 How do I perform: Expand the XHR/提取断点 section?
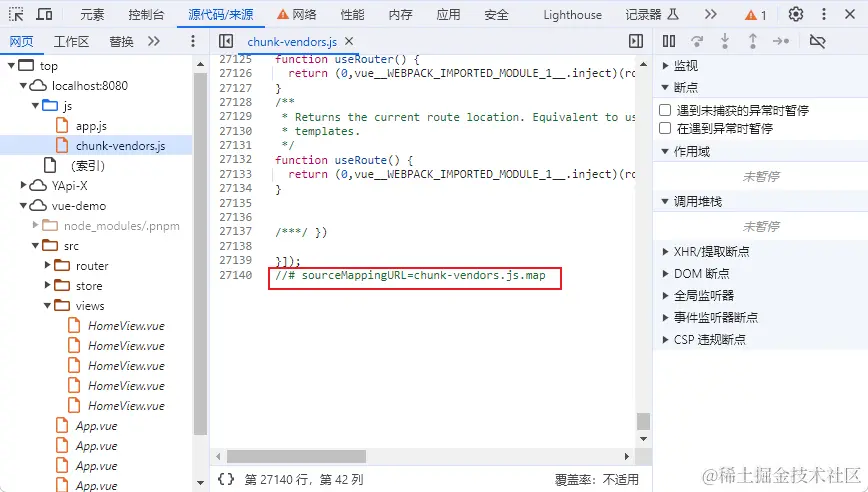click(665, 251)
